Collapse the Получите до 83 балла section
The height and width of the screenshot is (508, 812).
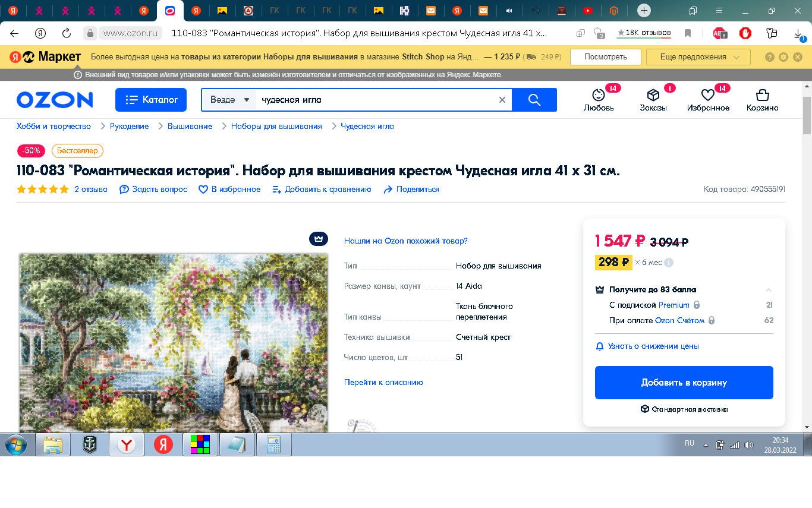(x=768, y=290)
